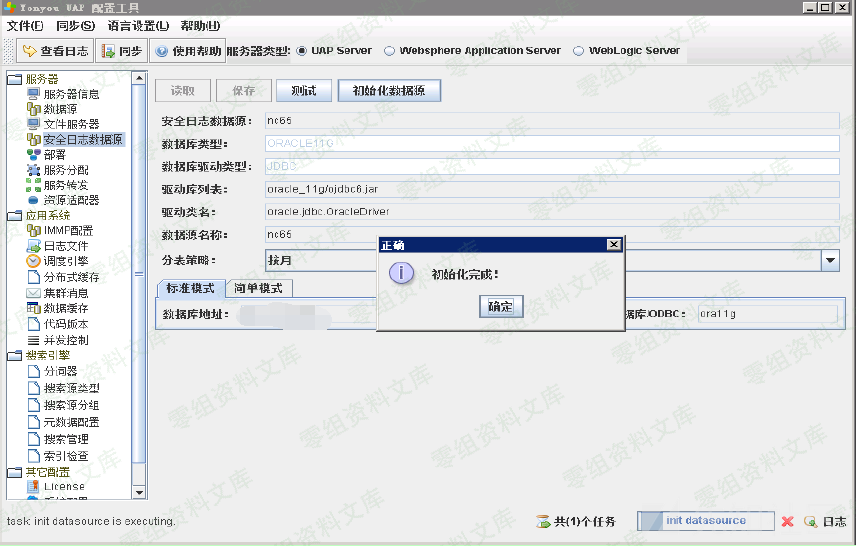Viewport: 856px width, 546px height.
Task: Open the 语言设置(L) menu
Action: tap(138, 25)
